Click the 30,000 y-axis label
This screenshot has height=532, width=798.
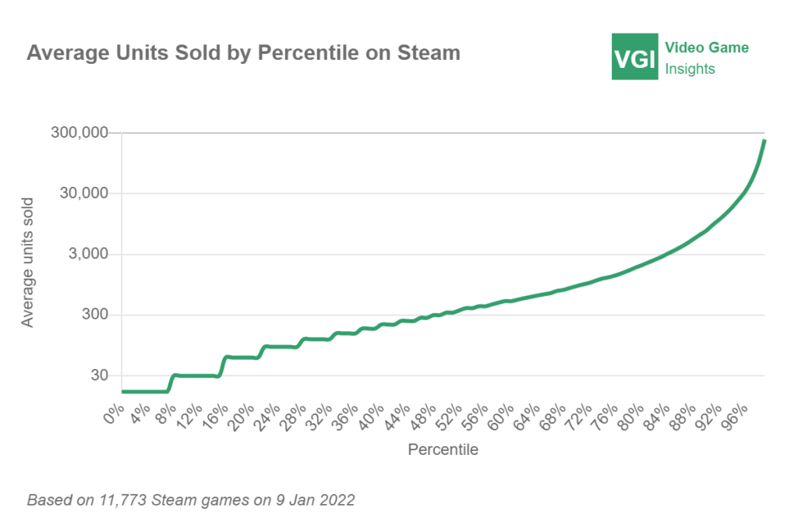83,193
